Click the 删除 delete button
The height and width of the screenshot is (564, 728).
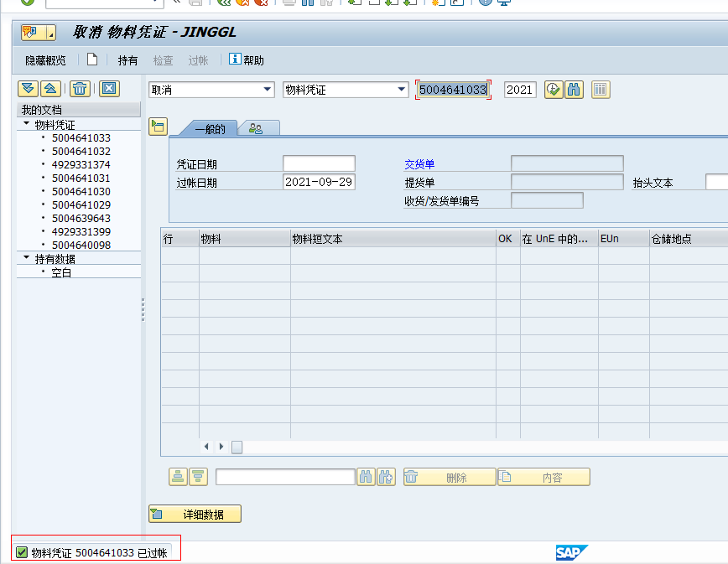click(450, 477)
